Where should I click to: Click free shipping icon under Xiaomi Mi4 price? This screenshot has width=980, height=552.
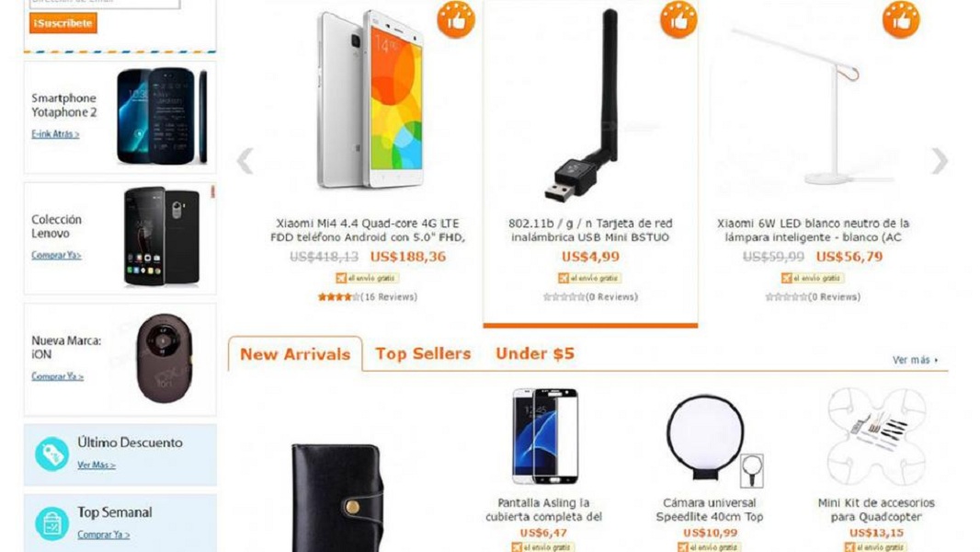tap(341, 278)
